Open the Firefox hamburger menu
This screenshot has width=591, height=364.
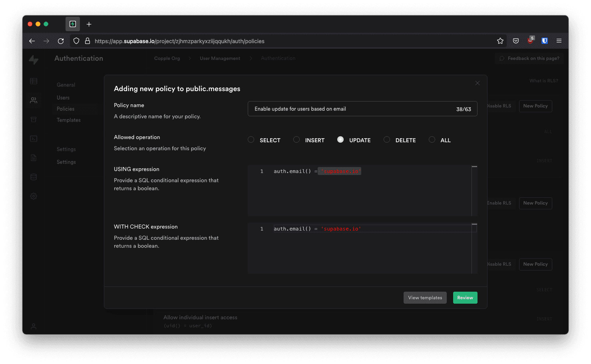coord(559,41)
